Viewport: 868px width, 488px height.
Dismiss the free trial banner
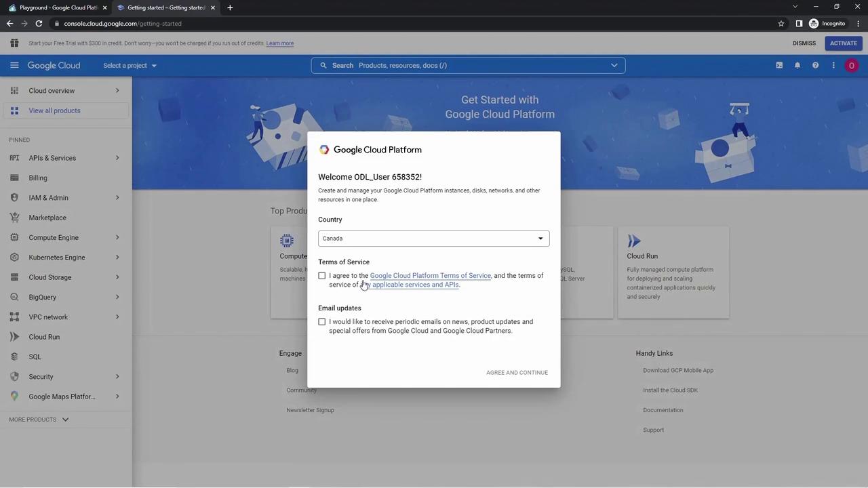[x=804, y=43]
